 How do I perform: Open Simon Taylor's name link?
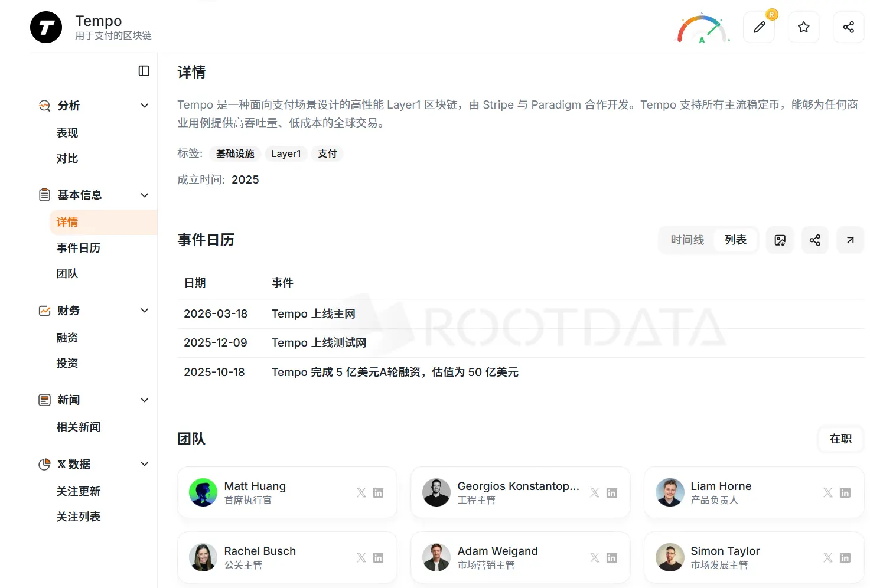[725, 551]
